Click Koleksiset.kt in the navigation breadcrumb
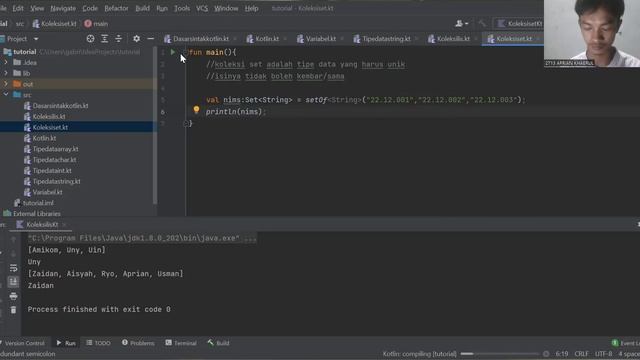This screenshot has height=360, width=640. coord(55,24)
